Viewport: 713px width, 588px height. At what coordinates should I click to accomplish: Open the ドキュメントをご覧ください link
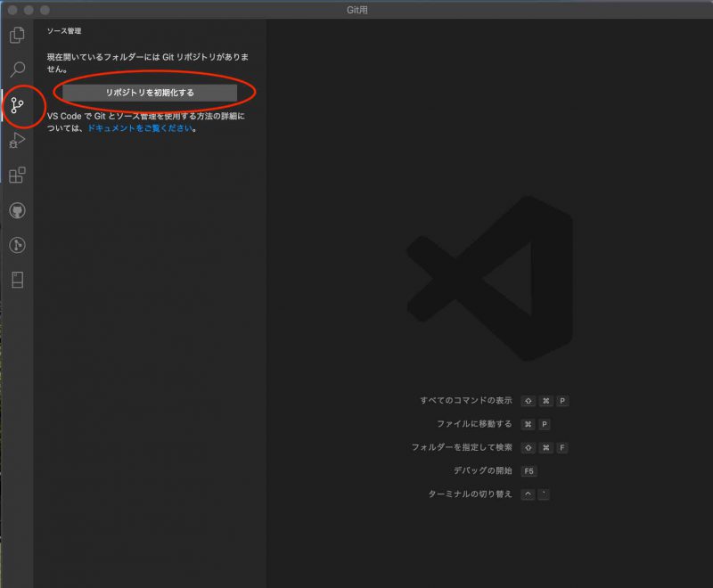[x=140, y=128]
